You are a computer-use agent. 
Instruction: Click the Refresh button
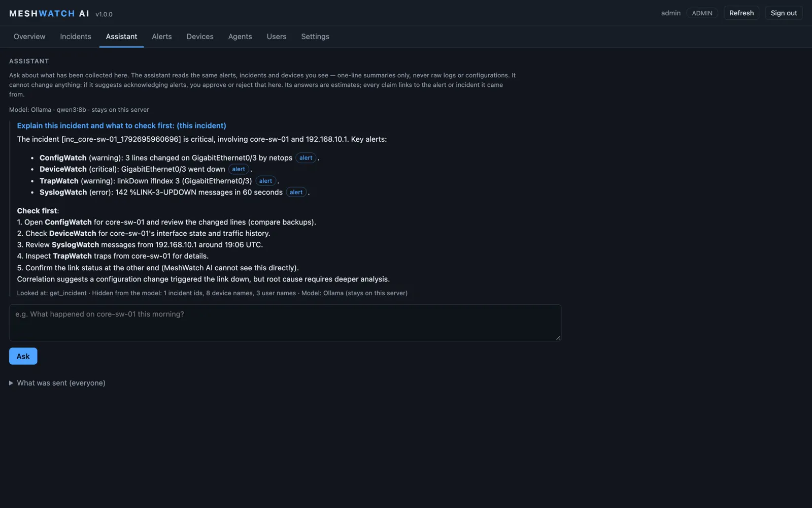(741, 13)
